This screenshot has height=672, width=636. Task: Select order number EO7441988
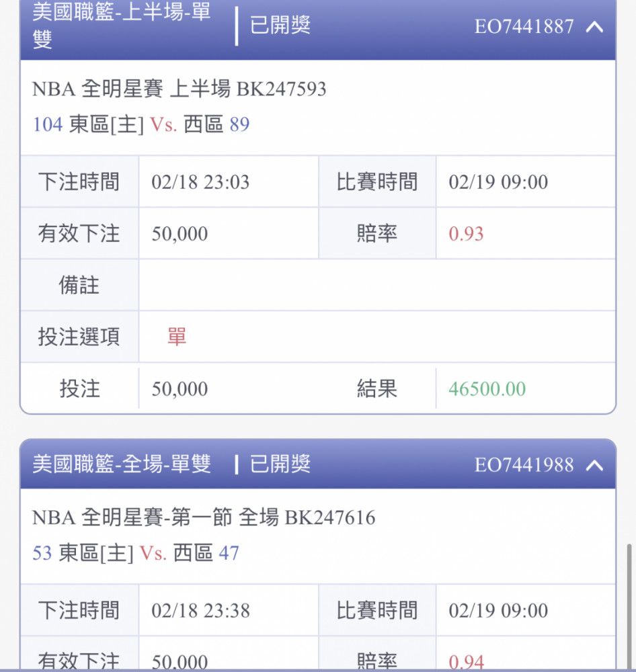[x=524, y=465]
